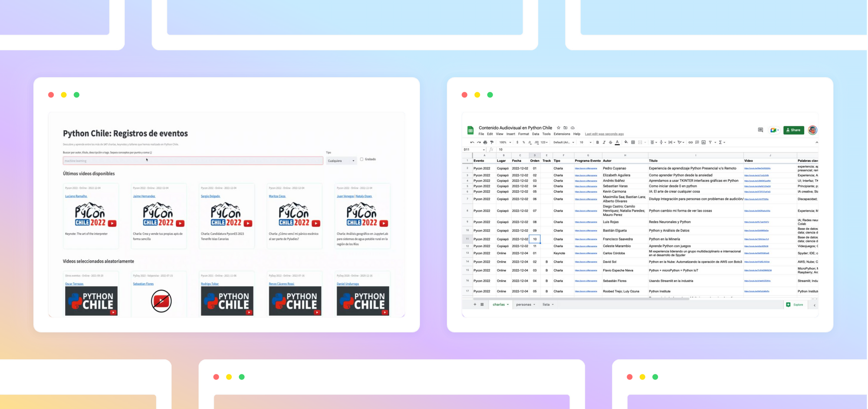Apply italic formatting from the toolbar
The height and width of the screenshot is (409, 868).
tap(604, 142)
